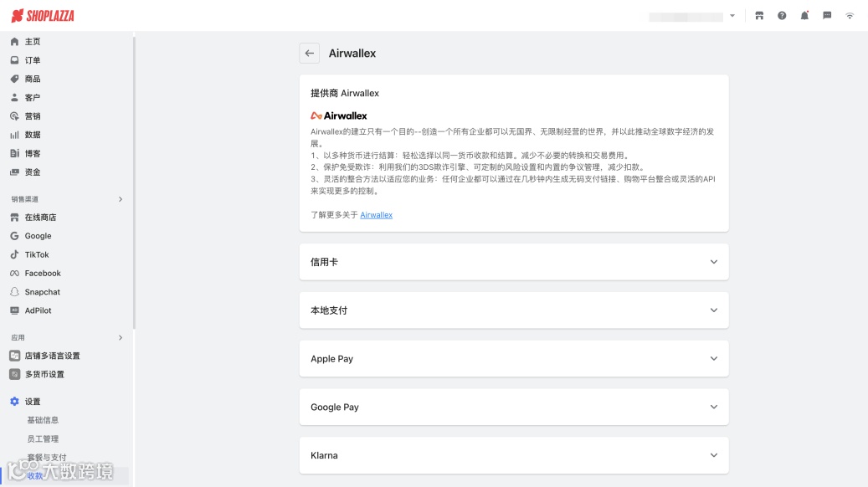868x487 pixels.
Task: Go back using the arrow button beside Airwallex
Action: tap(310, 53)
